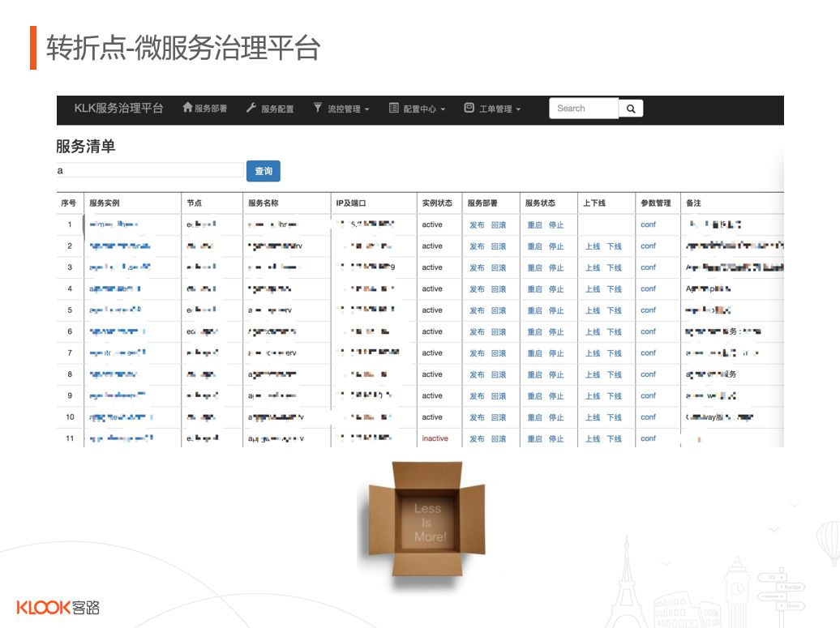Click the magnifier search button in navbar
Viewport: 840px width, 628px height.
tap(631, 109)
